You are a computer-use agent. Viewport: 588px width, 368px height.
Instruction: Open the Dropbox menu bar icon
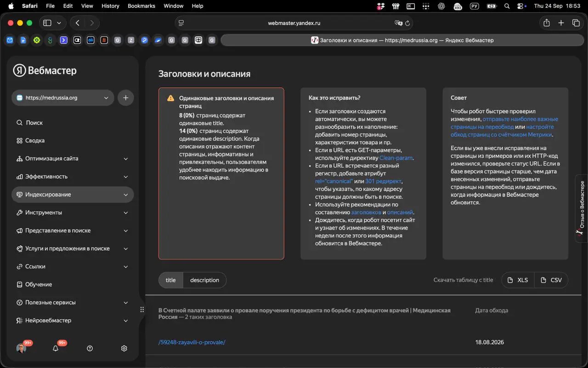tap(381, 6)
